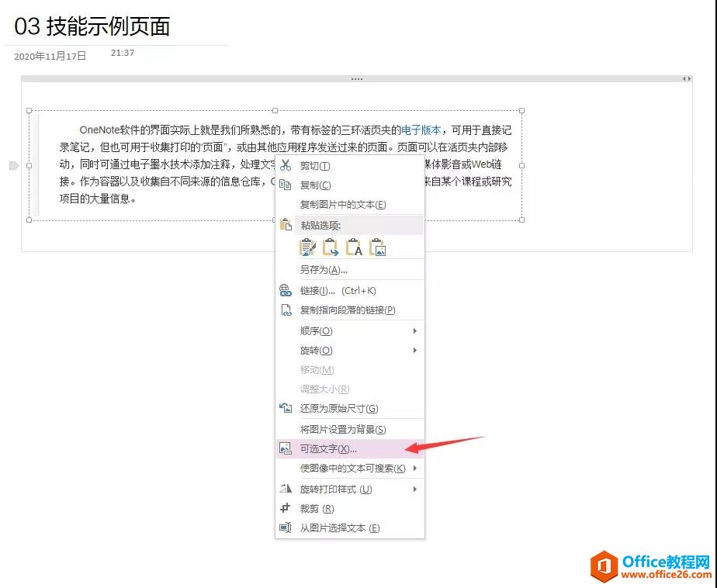717x588 pixels.
Task: Select 复制(C) menu entry
Action: [350, 185]
